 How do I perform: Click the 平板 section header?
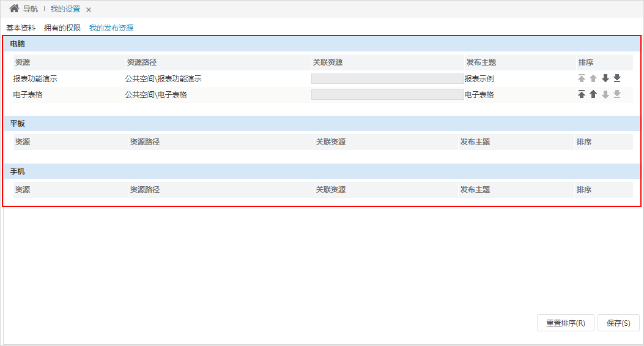click(x=322, y=124)
